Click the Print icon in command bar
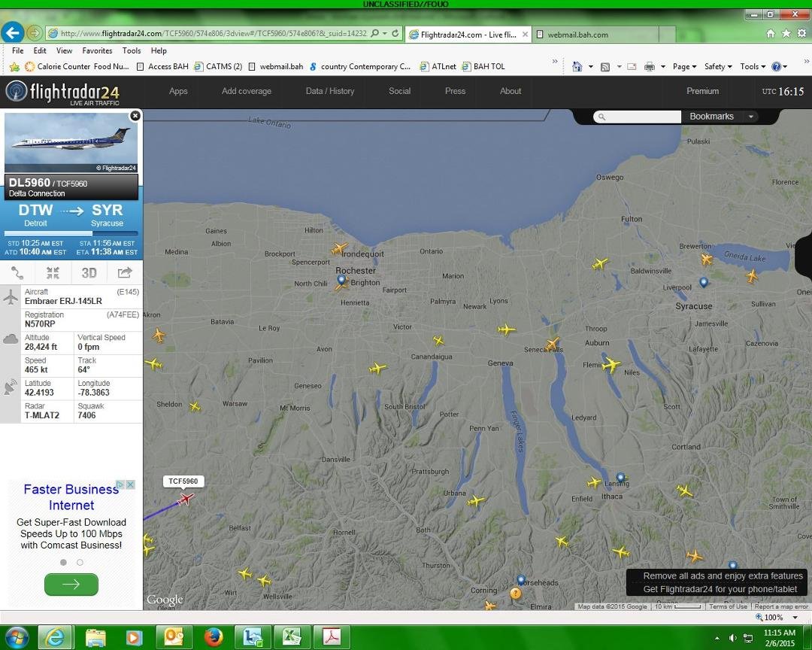The width and height of the screenshot is (812, 650). coord(650,66)
